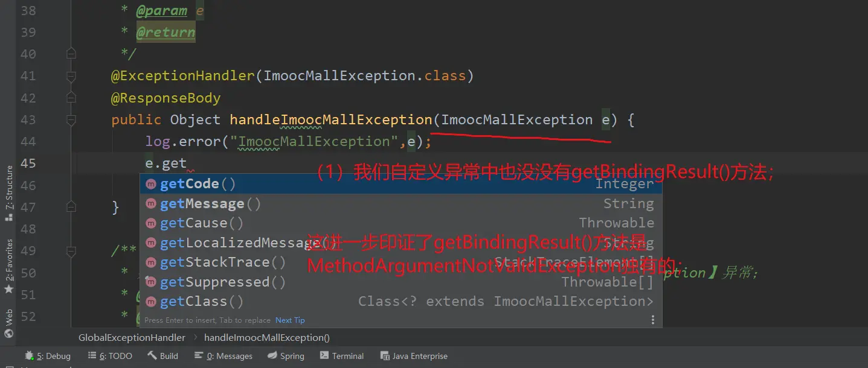The image size is (868, 368).
Task: Click the GlobalExceptionHandler breadcrumb
Action: 132,338
